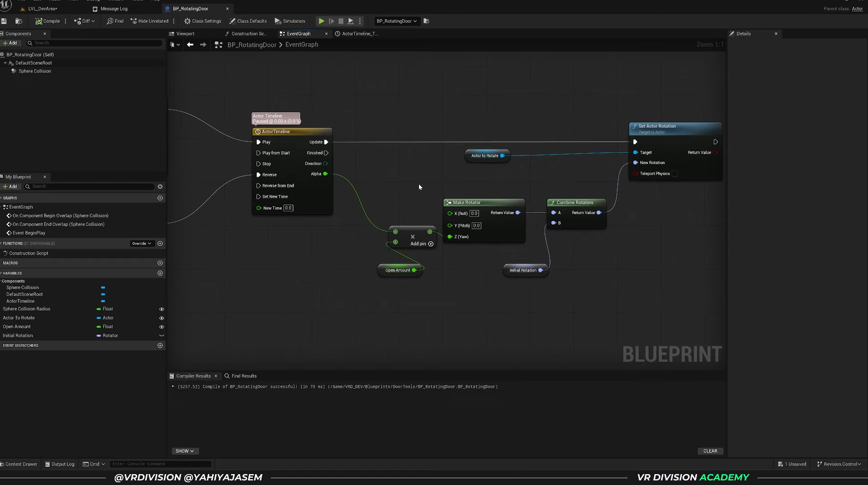The image size is (868, 485).
Task: Toggle visibility eye for Sphere Collision Radius
Action: click(161, 309)
